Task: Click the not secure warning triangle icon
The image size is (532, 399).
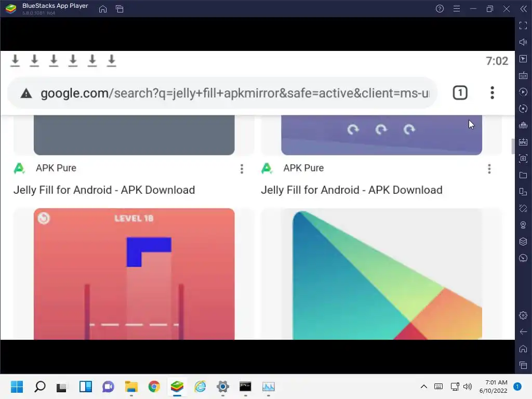Action: pos(26,94)
